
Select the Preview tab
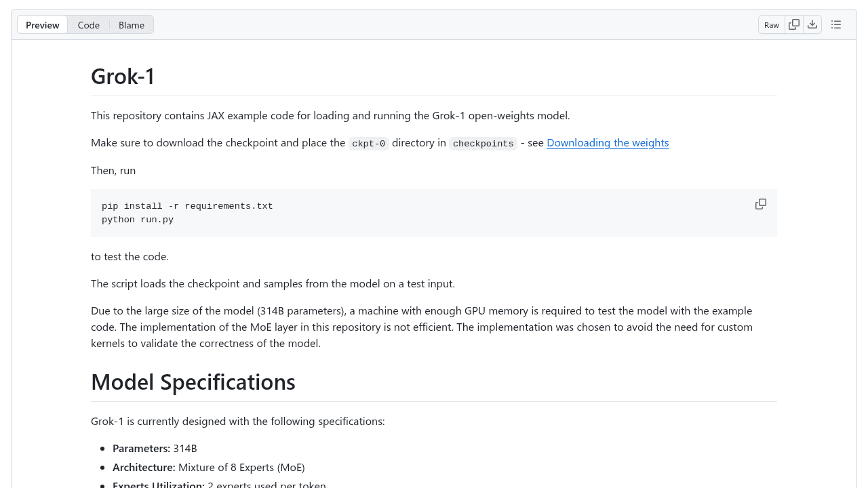click(42, 24)
